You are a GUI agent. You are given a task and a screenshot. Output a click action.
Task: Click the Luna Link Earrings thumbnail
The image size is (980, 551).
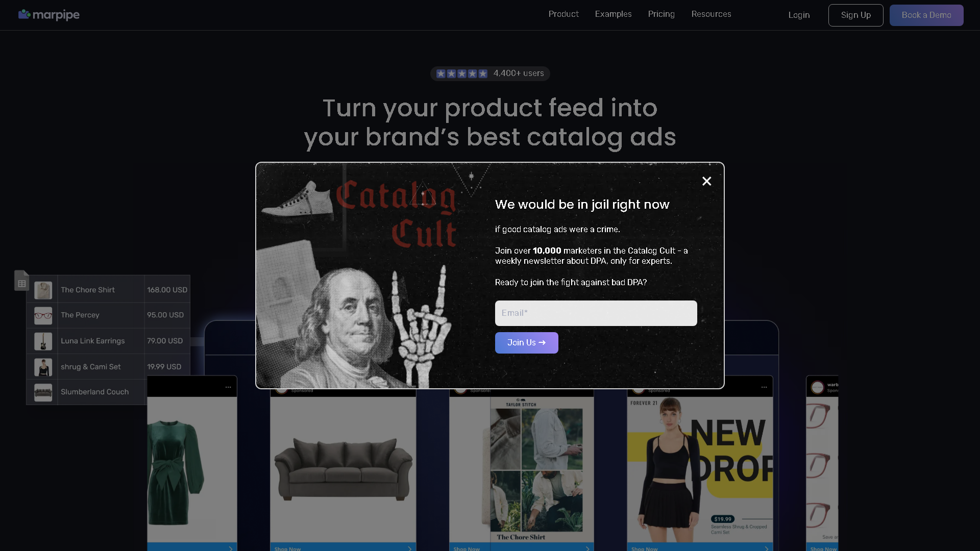[x=43, y=341]
